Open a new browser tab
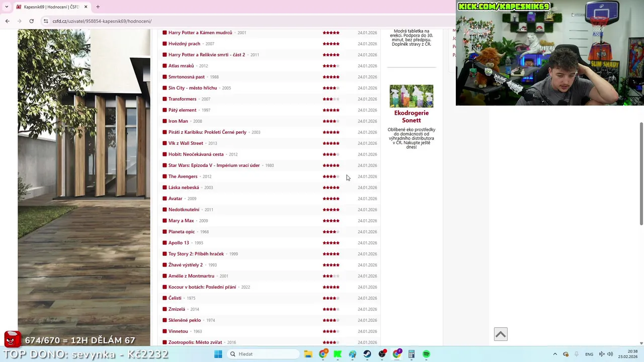Viewport: 644px width, 362px height. click(x=98, y=7)
